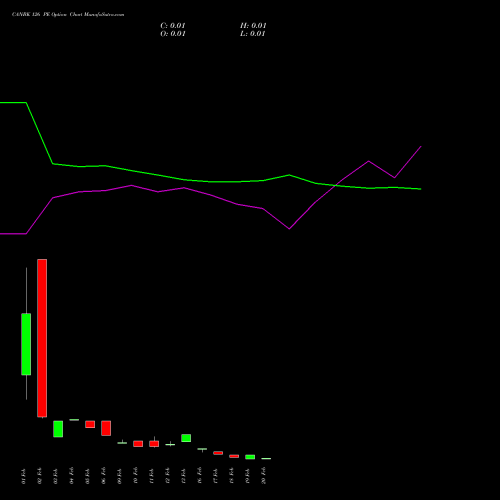Click the '09 Feb' date axis label

(120, 476)
